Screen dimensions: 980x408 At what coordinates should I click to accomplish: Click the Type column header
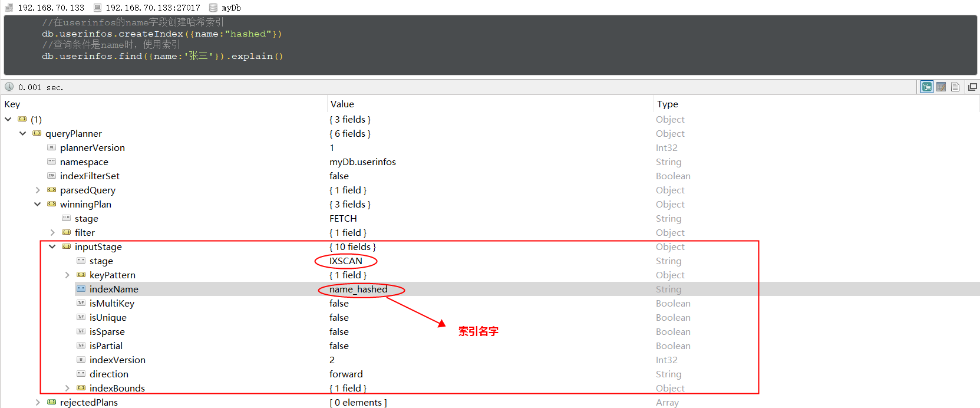(667, 104)
